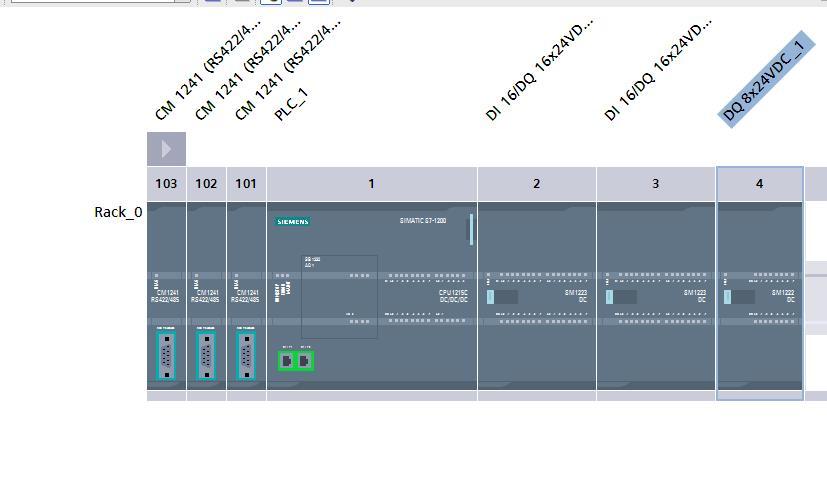Select slot header 102
827x491 pixels.
point(206,184)
